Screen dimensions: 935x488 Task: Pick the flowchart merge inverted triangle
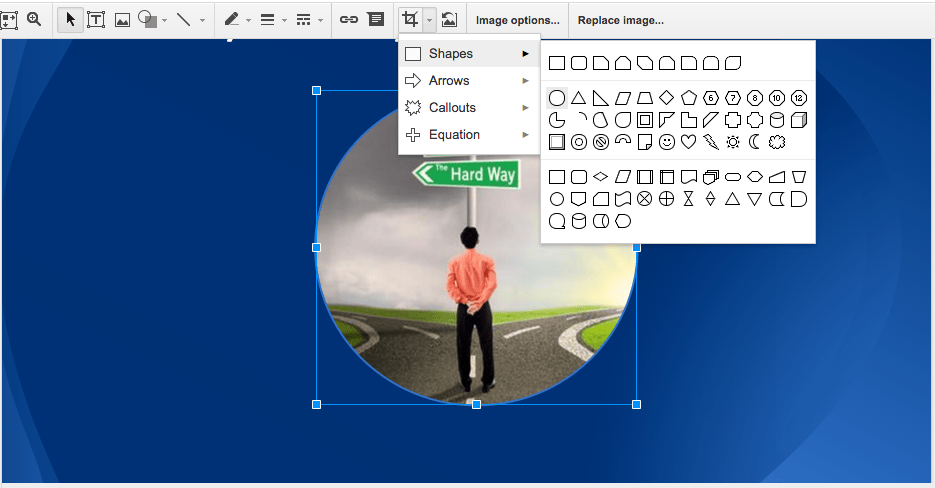tap(755, 199)
